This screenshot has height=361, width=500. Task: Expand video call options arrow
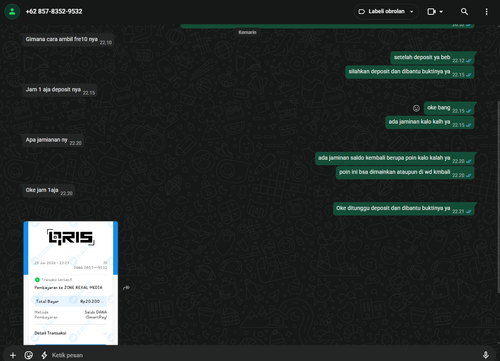click(441, 12)
